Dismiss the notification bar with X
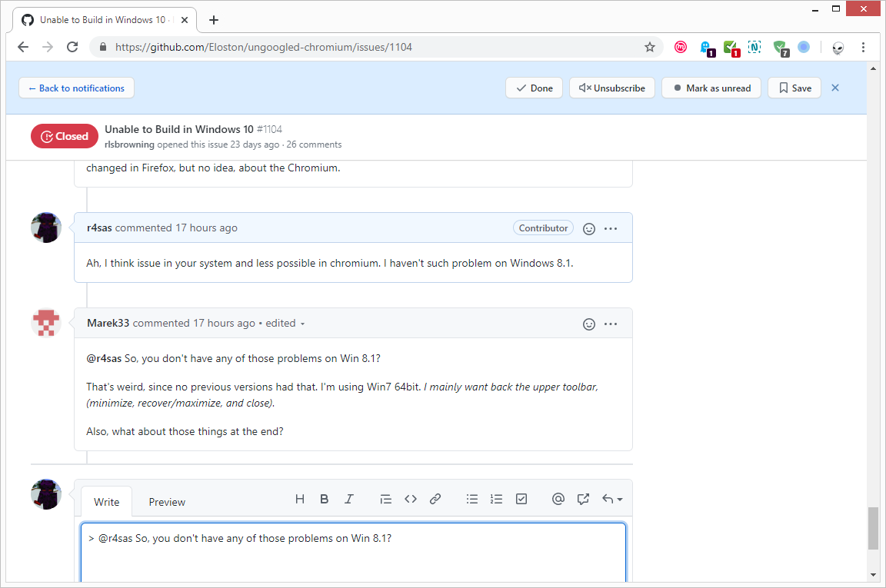 click(x=835, y=88)
